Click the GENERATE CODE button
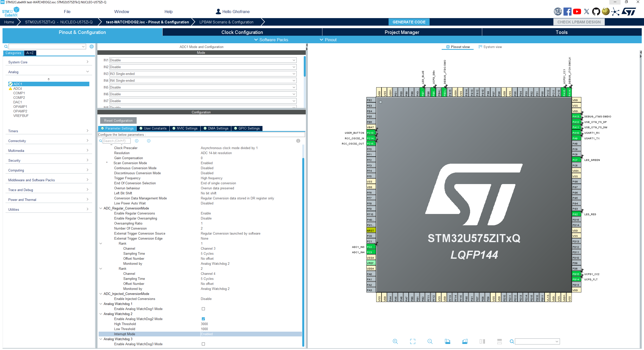 pos(409,22)
